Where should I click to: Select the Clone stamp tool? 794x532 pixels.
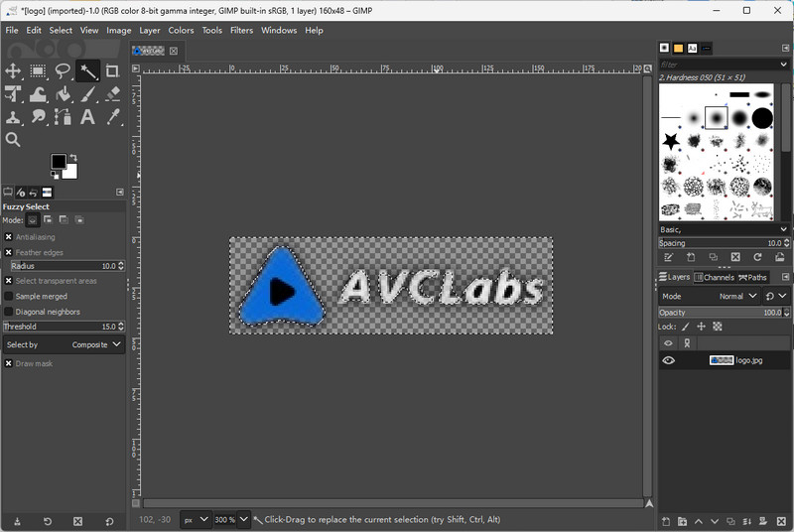click(13, 117)
